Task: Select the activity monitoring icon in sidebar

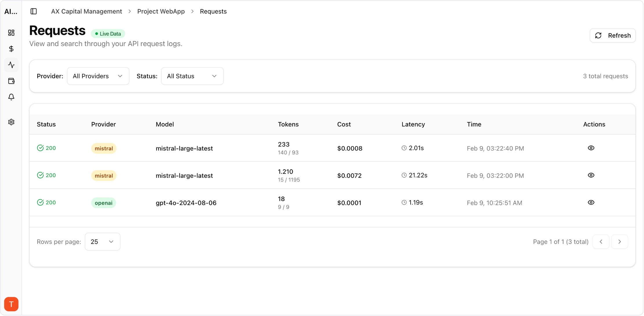Action: point(11,65)
